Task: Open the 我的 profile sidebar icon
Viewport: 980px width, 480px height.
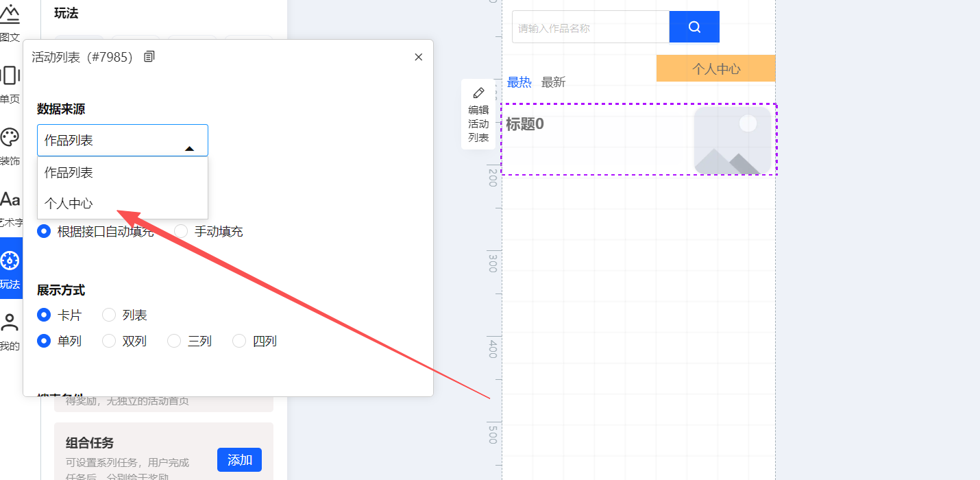Action: pyautogui.click(x=10, y=331)
